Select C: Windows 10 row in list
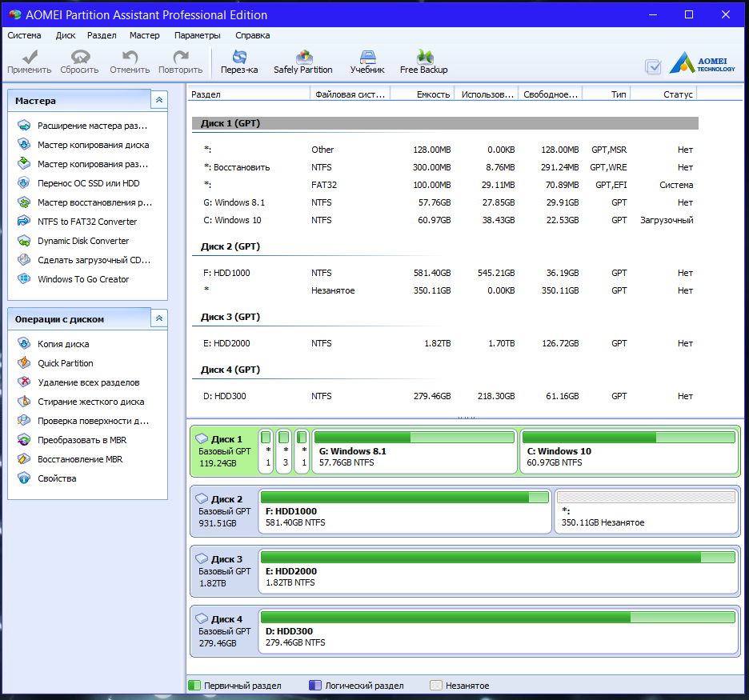The width and height of the screenshot is (749, 700). pyautogui.click(x=445, y=220)
